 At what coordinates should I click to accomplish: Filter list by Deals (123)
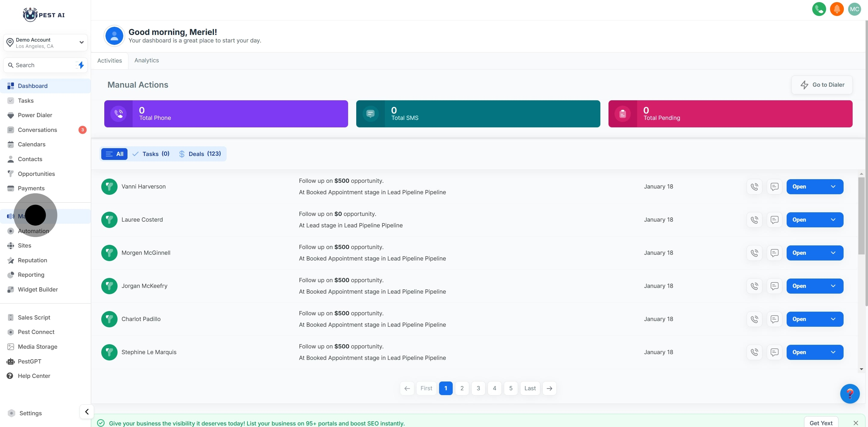pos(200,154)
